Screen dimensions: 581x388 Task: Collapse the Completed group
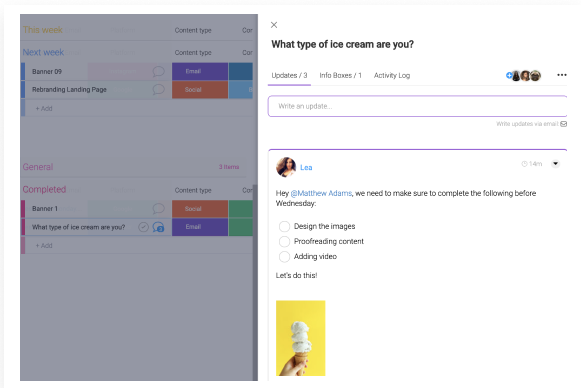tap(44, 189)
